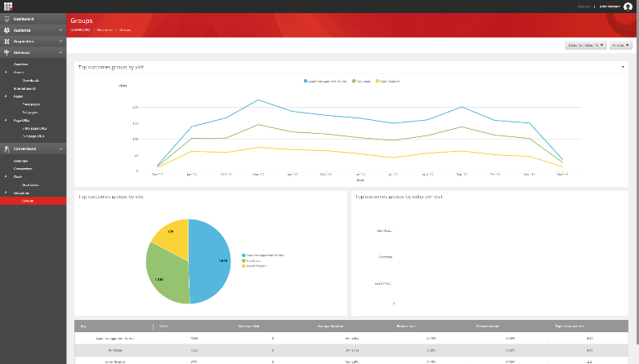Open the date range dropdown
639x364 pixels.
click(x=586, y=45)
